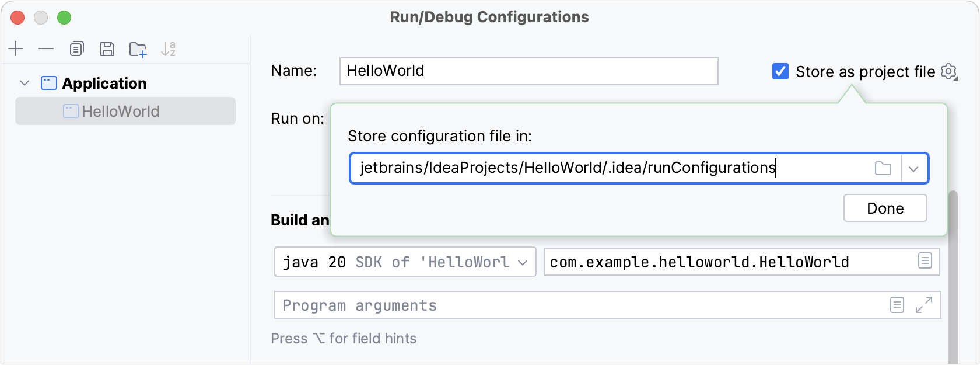This screenshot has width=980, height=365.
Task: Click the Application node type icon
Action: tap(49, 84)
